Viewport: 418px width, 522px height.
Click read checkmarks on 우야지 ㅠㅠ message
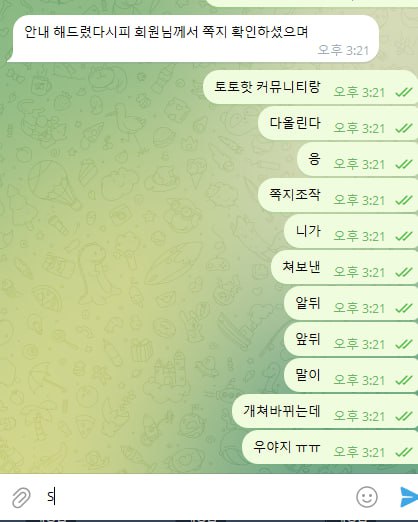[x=404, y=452]
